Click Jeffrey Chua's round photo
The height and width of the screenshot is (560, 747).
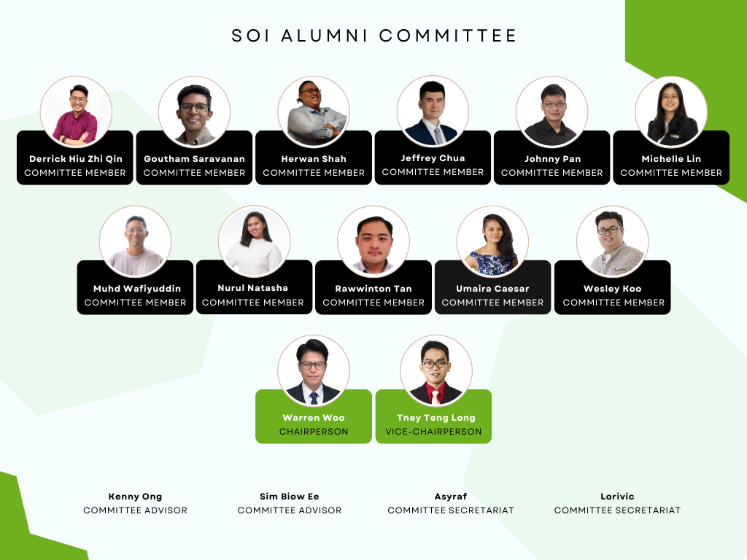click(433, 112)
